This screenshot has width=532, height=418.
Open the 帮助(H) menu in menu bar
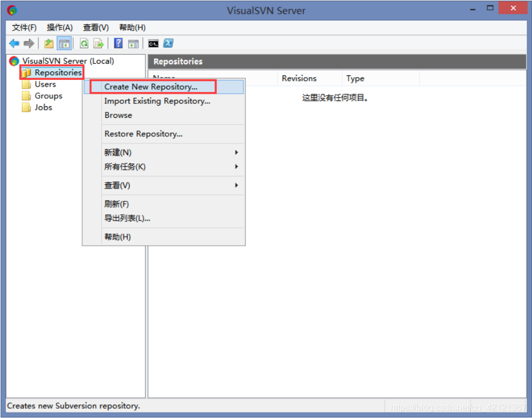coord(132,27)
